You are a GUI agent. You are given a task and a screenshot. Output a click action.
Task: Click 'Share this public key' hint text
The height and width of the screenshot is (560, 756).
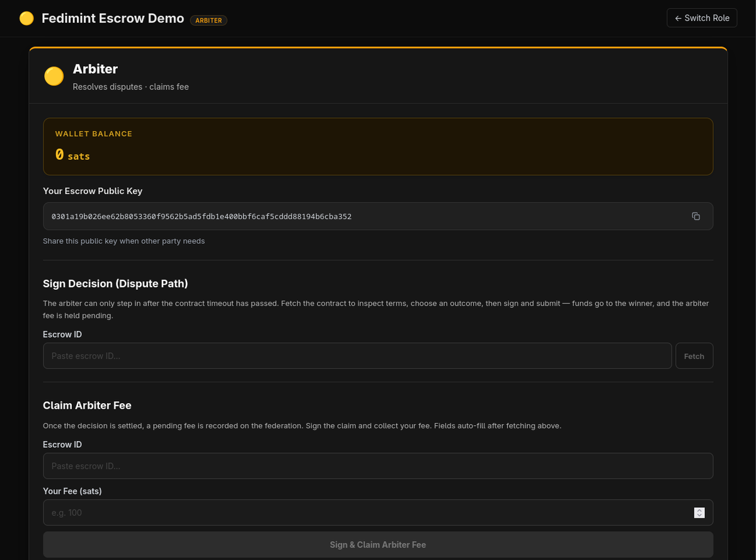[x=123, y=241]
